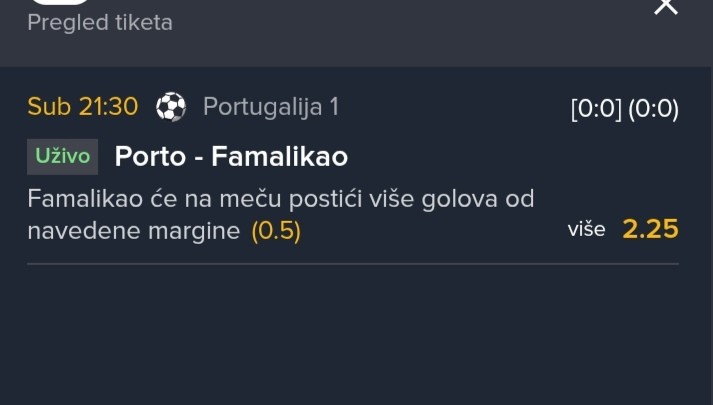Tap the (0:0) halftime score
Image resolution: width=713 pixels, height=405 pixels.
pos(653,110)
